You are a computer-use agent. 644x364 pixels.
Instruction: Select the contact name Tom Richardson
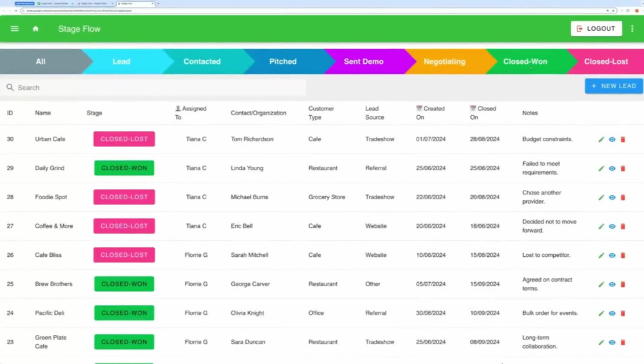coord(252,139)
